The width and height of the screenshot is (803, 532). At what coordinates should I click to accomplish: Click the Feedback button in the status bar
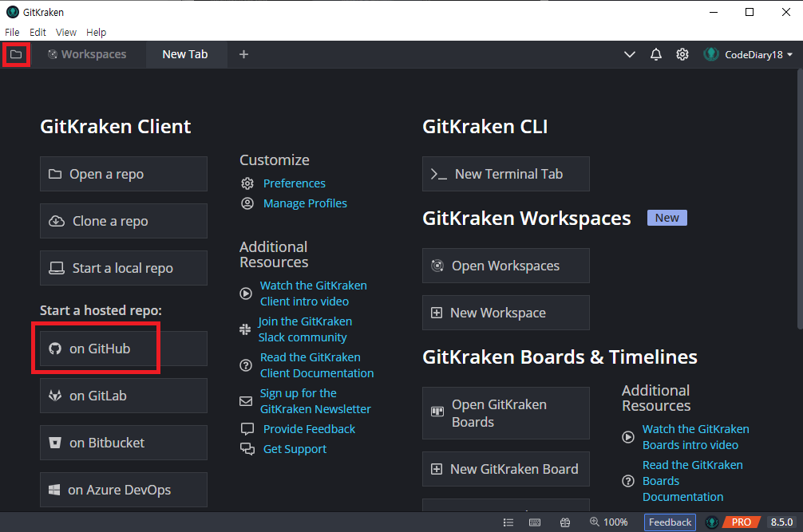[x=670, y=522]
